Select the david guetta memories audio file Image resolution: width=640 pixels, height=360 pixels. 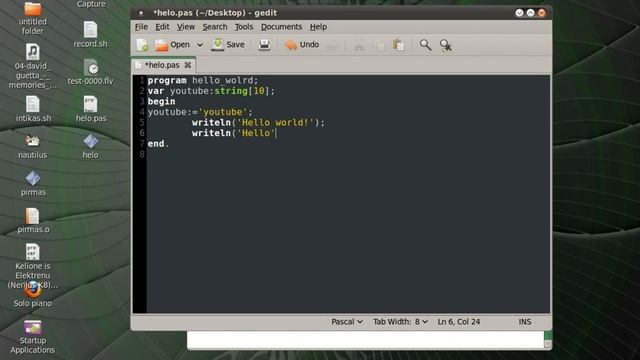tap(33, 66)
